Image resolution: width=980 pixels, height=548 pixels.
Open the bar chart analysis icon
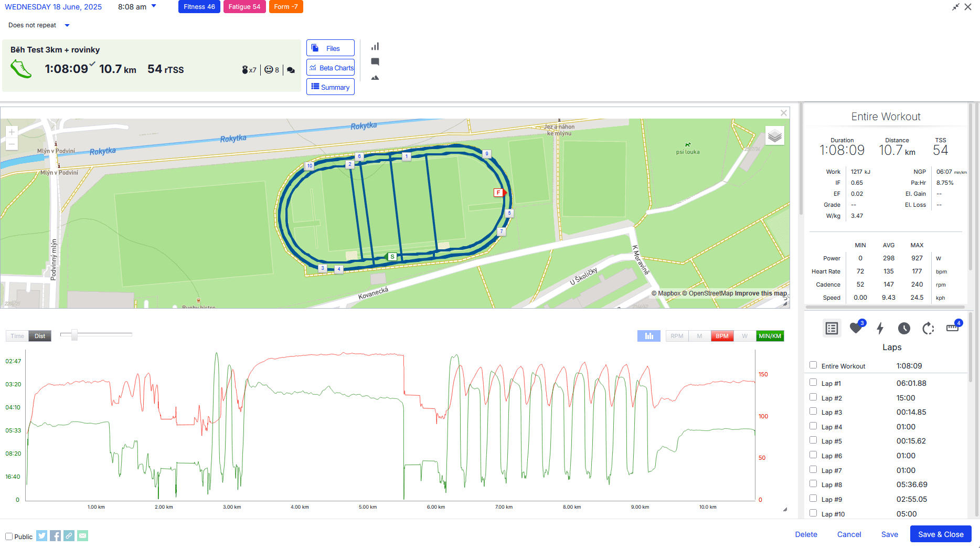pyautogui.click(x=375, y=47)
